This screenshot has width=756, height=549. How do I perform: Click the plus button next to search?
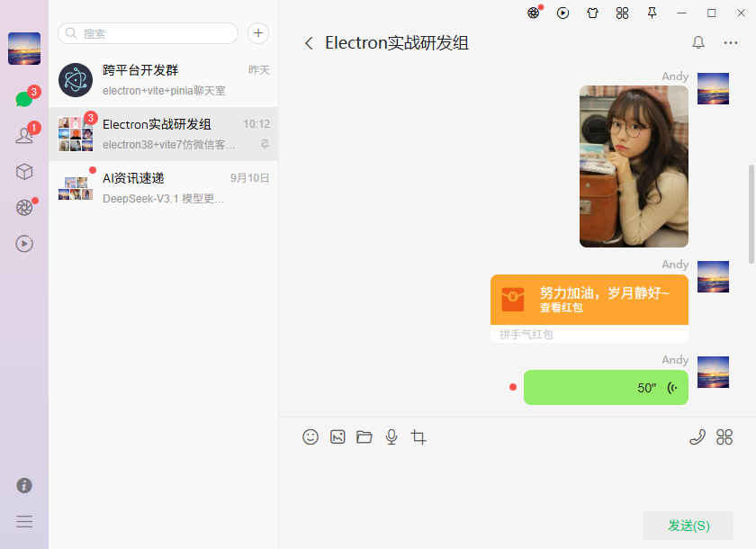coord(258,33)
